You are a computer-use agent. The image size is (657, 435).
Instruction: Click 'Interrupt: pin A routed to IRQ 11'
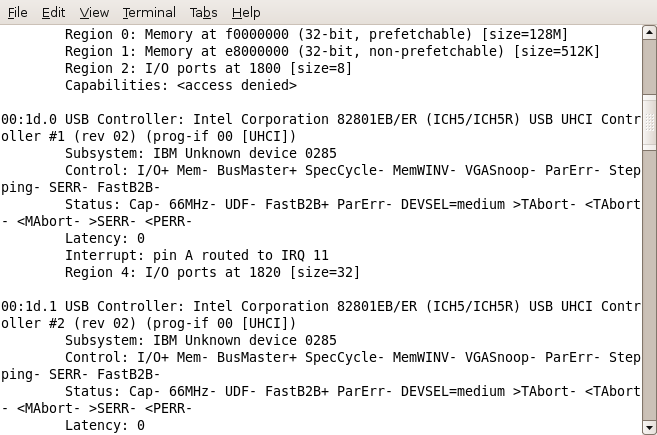[x=197, y=255]
